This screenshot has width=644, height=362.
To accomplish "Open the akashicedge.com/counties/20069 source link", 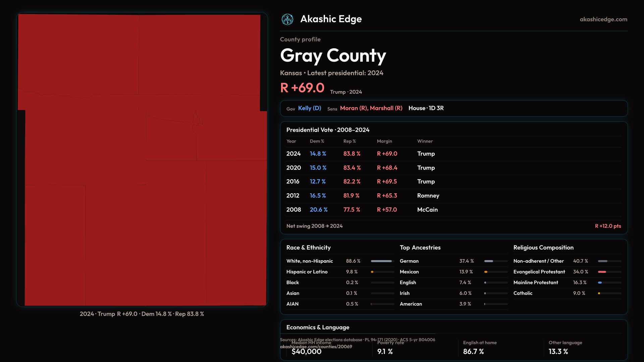I will (x=316, y=347).
